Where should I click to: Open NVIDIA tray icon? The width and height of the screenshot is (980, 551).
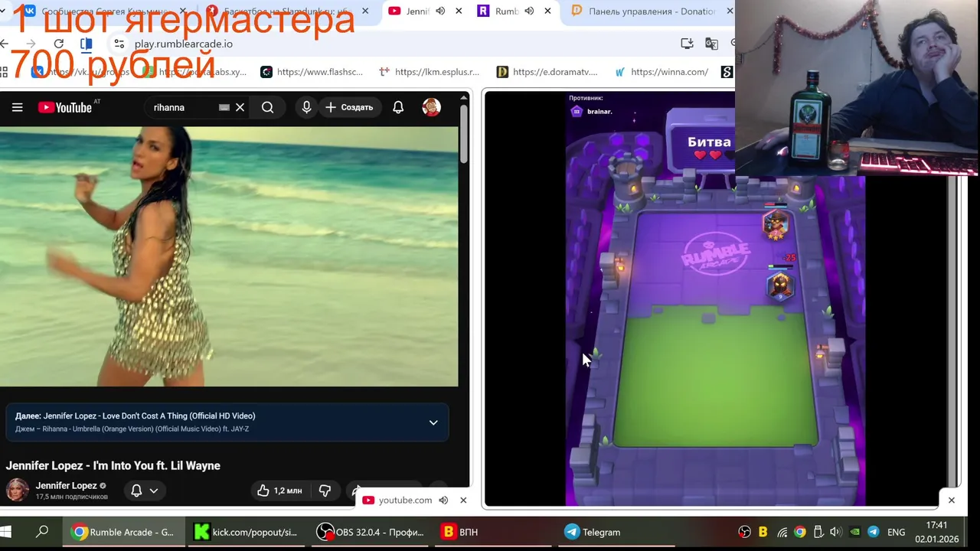[x=854, y=532]
